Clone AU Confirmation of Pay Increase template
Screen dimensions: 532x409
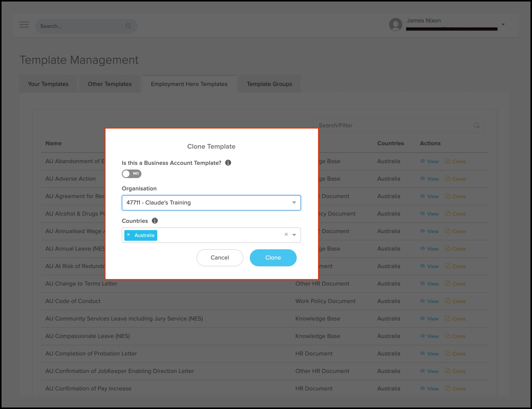455,389
